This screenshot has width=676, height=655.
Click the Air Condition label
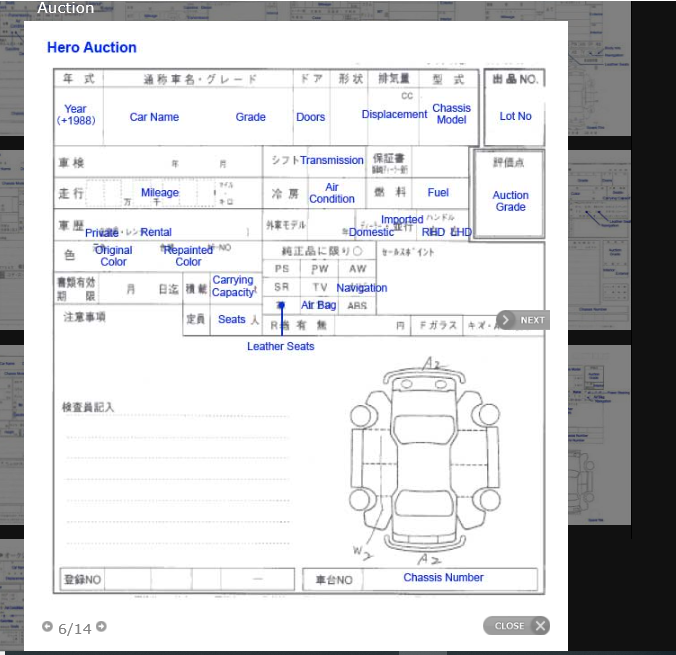pyautogui.click(x=332, y=193)
